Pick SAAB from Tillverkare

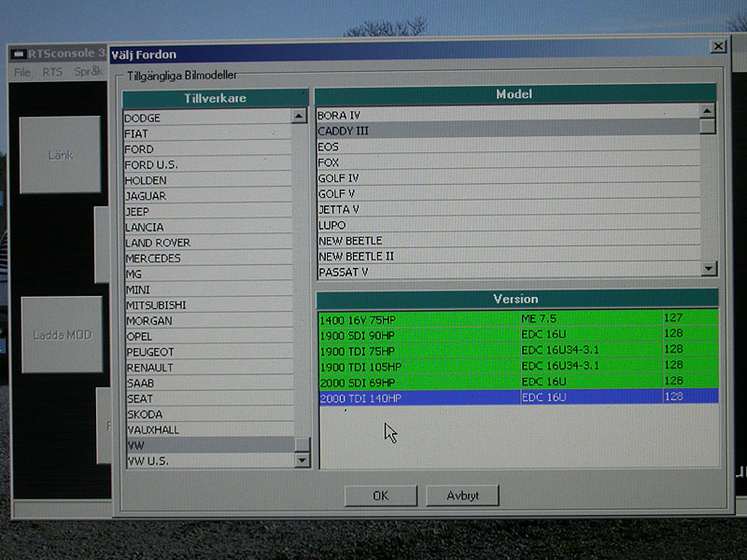(210, 383)
